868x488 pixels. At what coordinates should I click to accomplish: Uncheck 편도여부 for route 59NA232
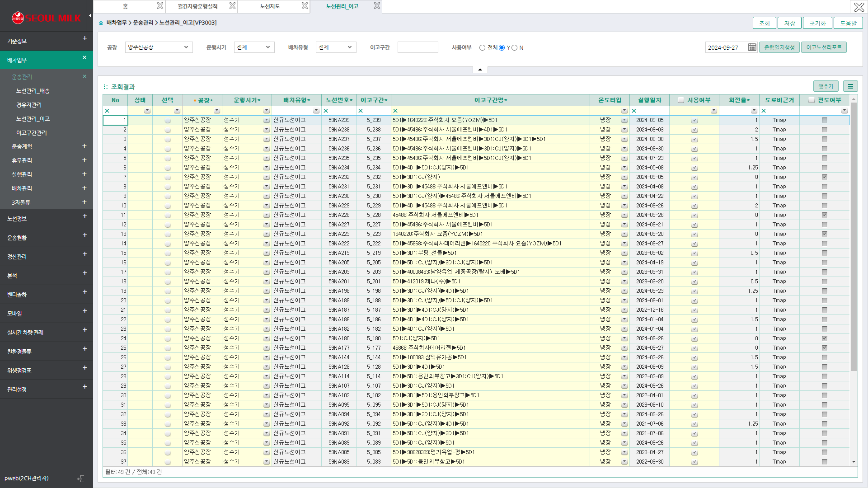(x=825, y=177)
